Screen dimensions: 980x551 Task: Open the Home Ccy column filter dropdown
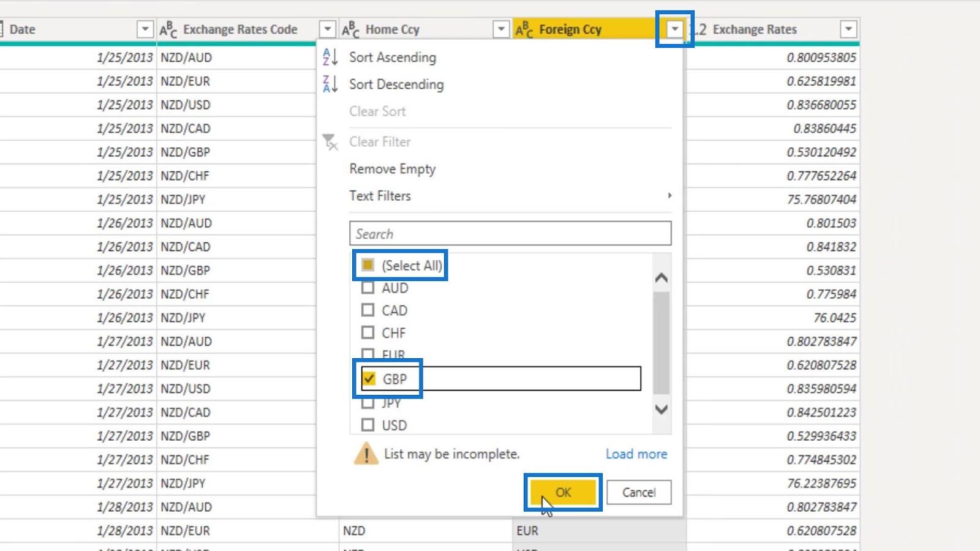tap(501, 29)
